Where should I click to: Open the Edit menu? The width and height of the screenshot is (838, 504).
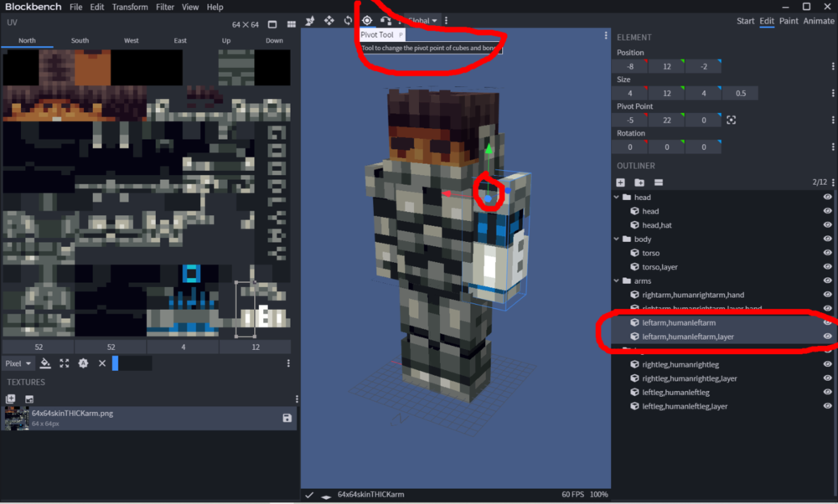point(96,7)
